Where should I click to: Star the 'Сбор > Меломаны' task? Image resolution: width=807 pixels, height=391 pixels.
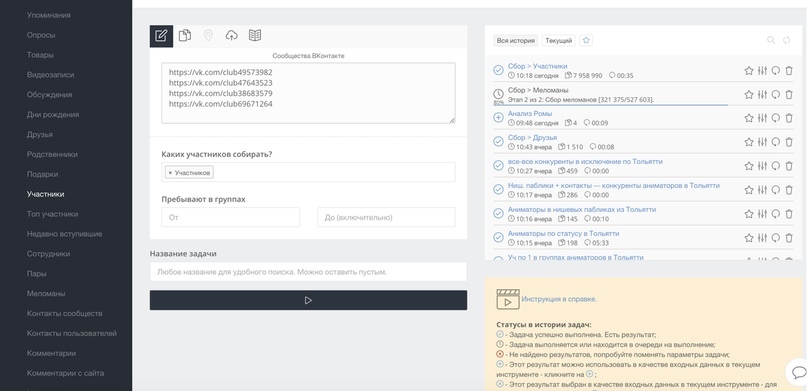749,95
